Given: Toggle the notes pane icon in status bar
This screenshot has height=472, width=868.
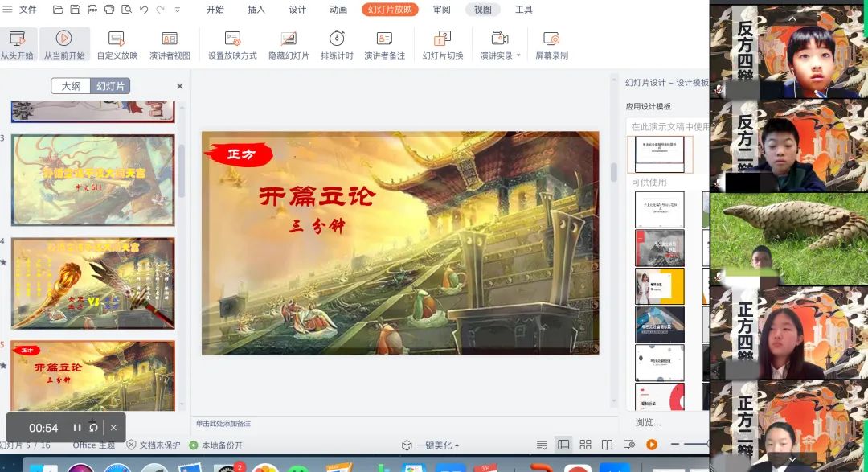Looking at the screenshot, I should (x=542, y=445).
